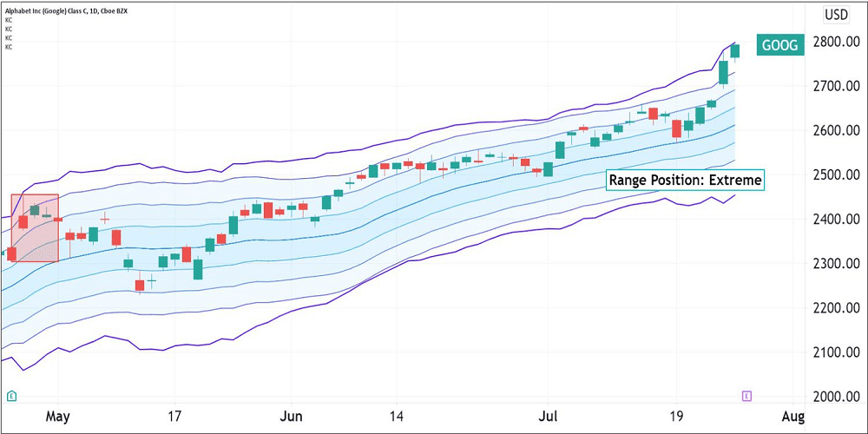The width and height of the screenshot is (868, 434).
Task: Click the 2200.00 price level on the axis
Action: click(838, 308)
